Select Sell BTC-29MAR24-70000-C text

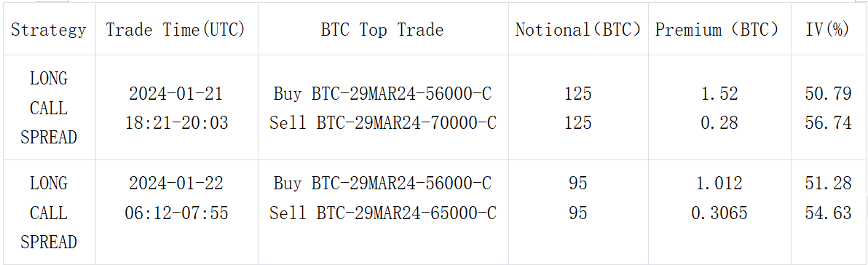tap(382, 123)
